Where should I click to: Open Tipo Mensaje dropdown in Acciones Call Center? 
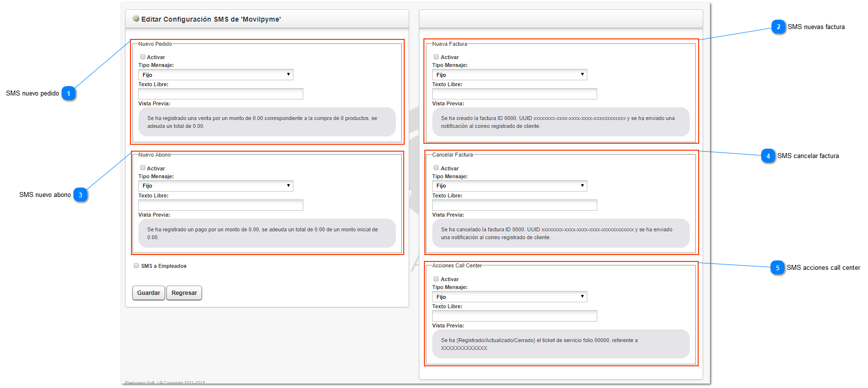point(510,297)
